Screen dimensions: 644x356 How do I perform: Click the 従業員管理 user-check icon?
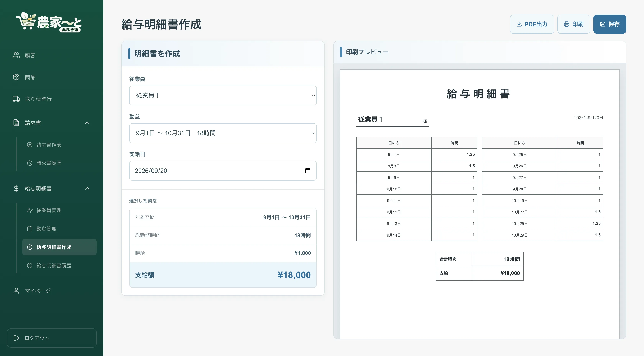30,210
